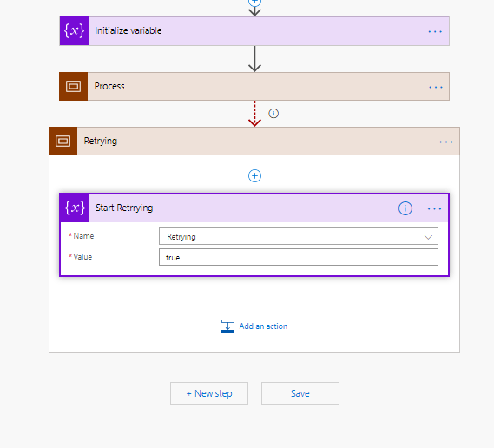This screenshot has height=448, width=494.
Task: Click the Start Retrying variable icon
Action: [75, 208]
